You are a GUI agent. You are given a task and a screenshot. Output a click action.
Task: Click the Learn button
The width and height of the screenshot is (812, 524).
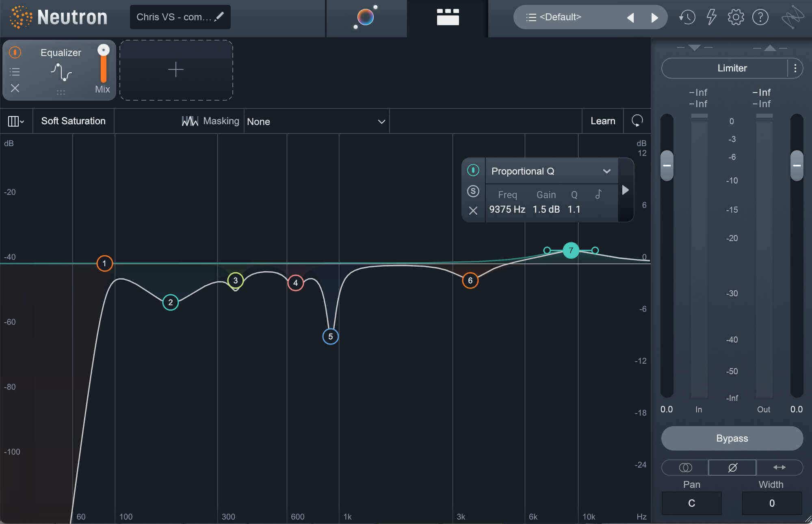pos(603,121)
